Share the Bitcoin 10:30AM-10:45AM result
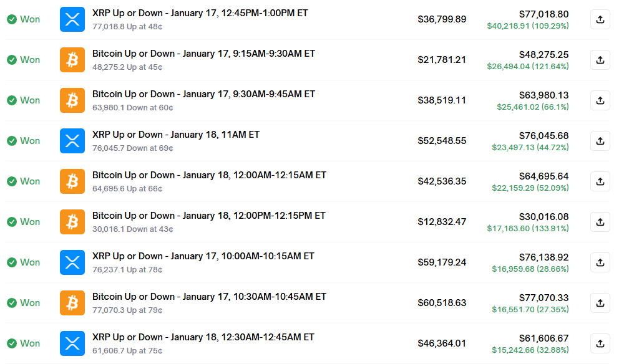 [x=600, y=303]
